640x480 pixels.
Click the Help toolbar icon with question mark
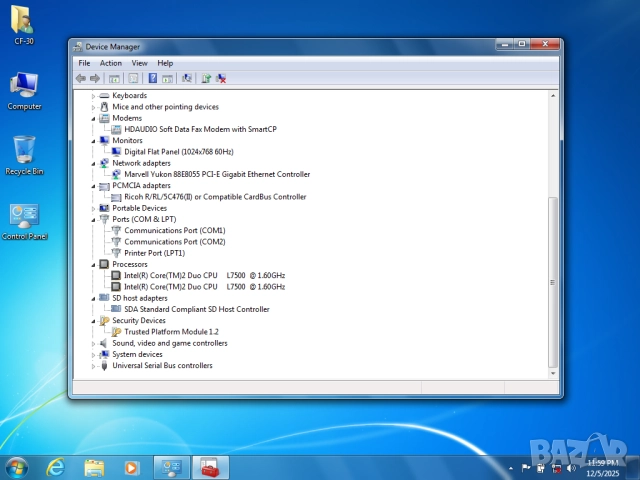153,78
